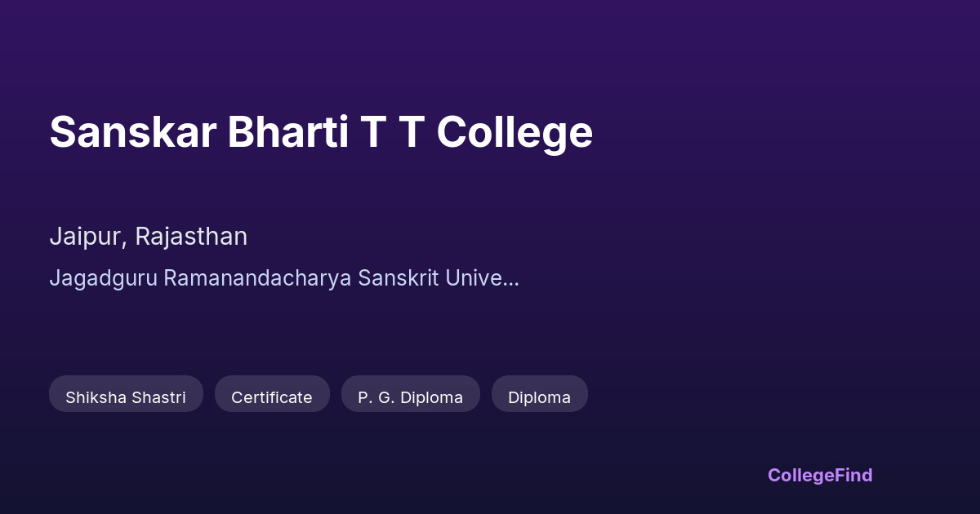Click the word College in the heading
The height and width of the screenshot is (514, 980).
point(514,132)
